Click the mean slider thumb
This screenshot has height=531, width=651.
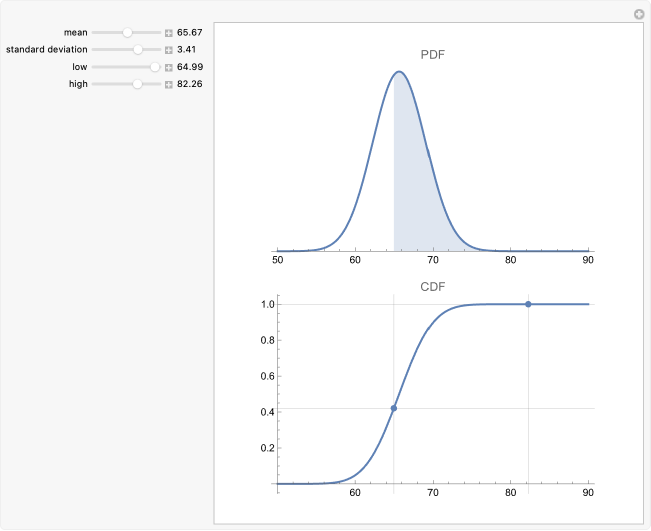pyautogui.click(x=128, y=33)
